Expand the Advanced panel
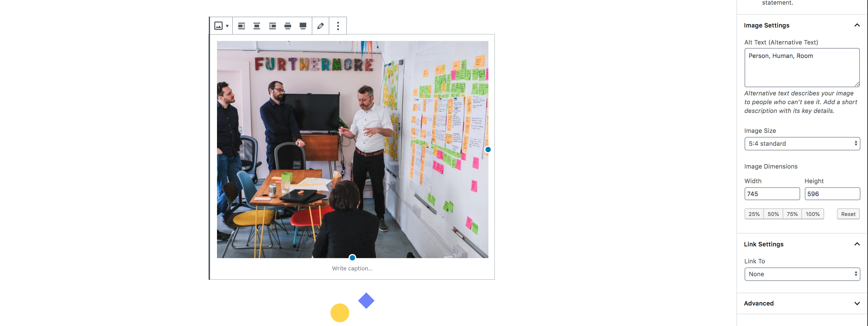 click(857, 303)
